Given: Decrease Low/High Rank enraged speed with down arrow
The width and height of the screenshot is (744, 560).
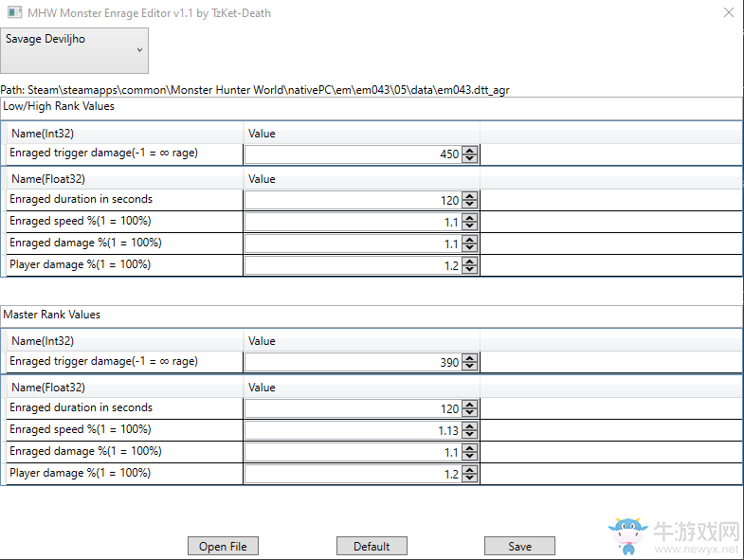Looking at the screenshot, I should point(470,226).
